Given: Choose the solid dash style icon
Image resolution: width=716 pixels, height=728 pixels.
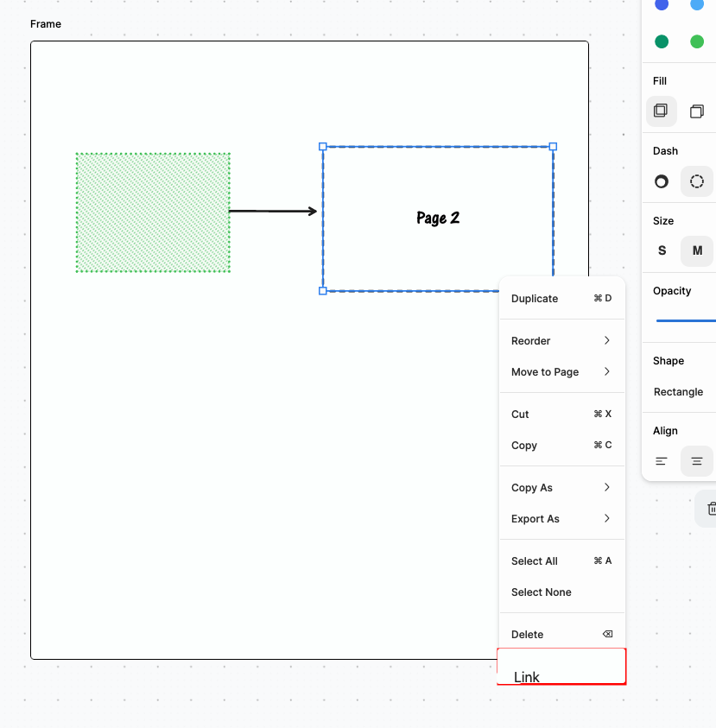Looking at the screenshot, I should coord(661,181).
